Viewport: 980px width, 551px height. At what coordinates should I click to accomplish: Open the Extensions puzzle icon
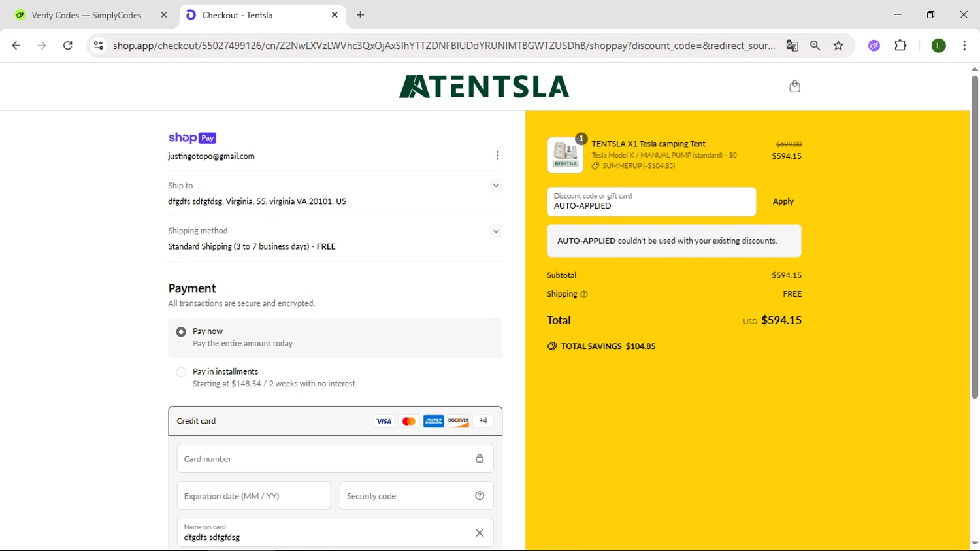pos(900,45)
